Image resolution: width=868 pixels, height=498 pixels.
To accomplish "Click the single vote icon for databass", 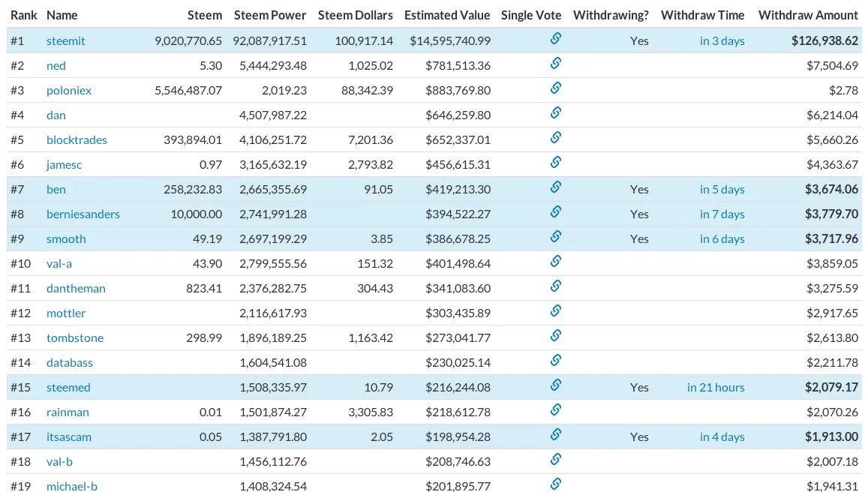I will click(x=556, y=360).
